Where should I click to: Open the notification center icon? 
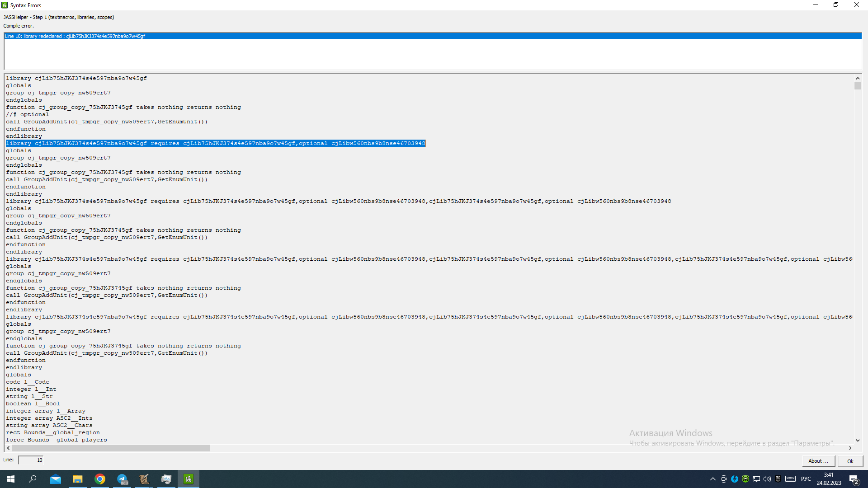point(854,479)
